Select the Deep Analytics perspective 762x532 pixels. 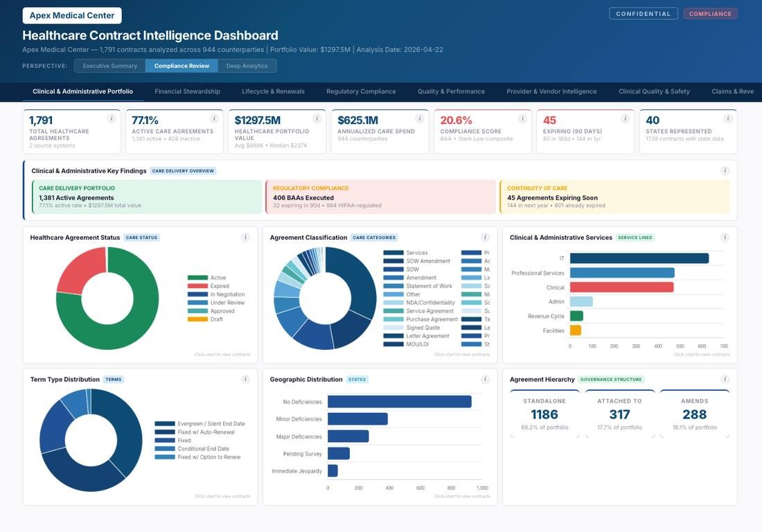[247, 66]
